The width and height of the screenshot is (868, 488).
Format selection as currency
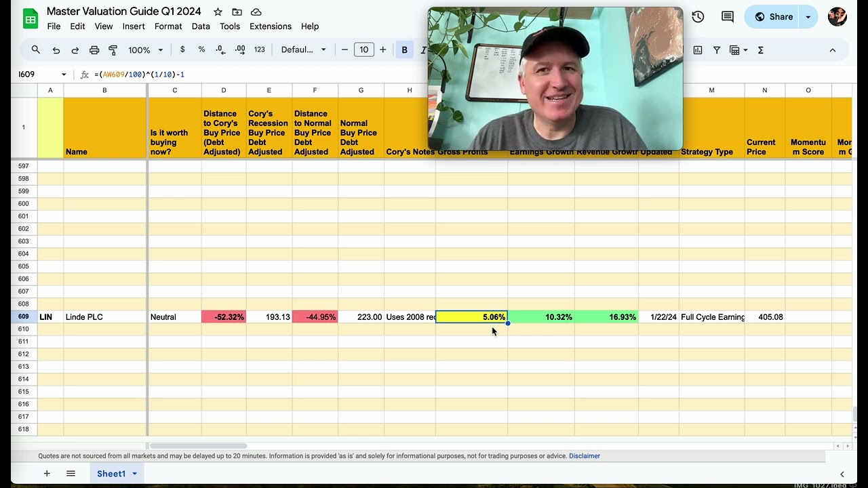tap(182, 49)
